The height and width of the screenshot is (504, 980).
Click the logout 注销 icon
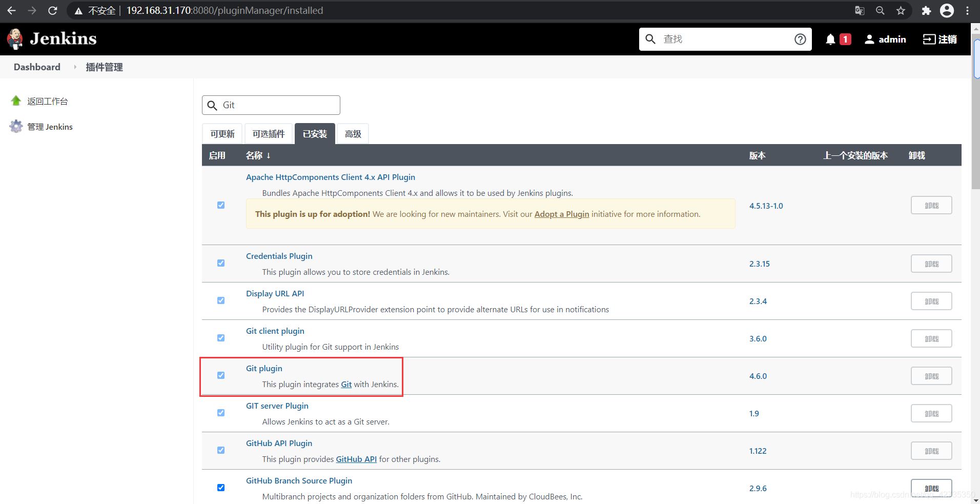tap(929, 39)
